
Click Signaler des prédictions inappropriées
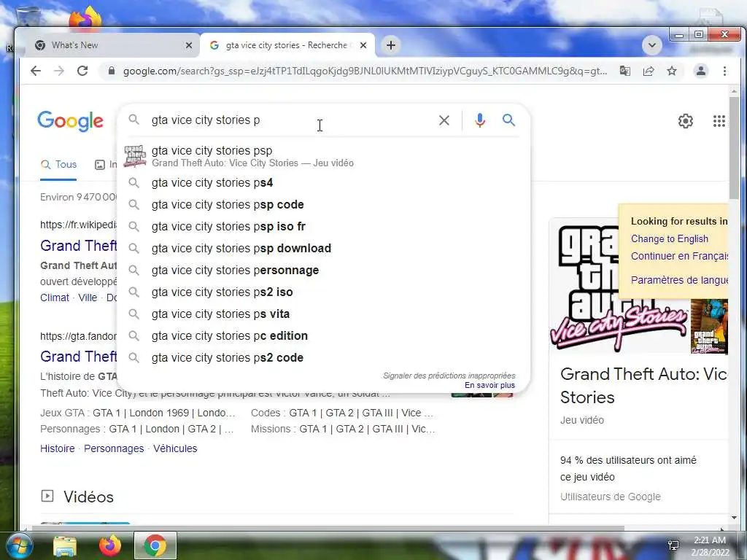[449, 376]
